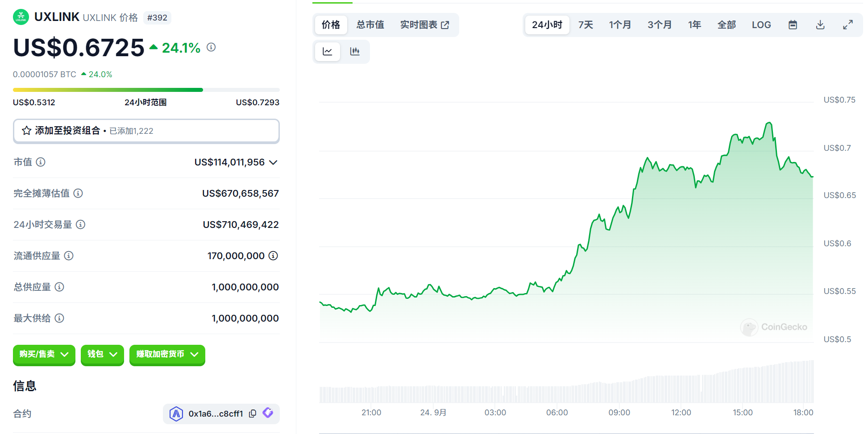Click the #392 rank badge

coord(157,18)
